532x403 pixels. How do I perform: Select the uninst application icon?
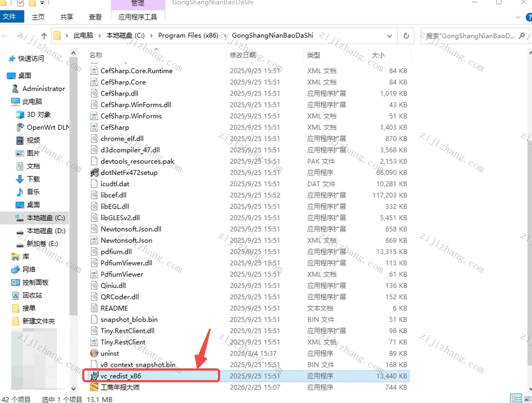[94, 353]
